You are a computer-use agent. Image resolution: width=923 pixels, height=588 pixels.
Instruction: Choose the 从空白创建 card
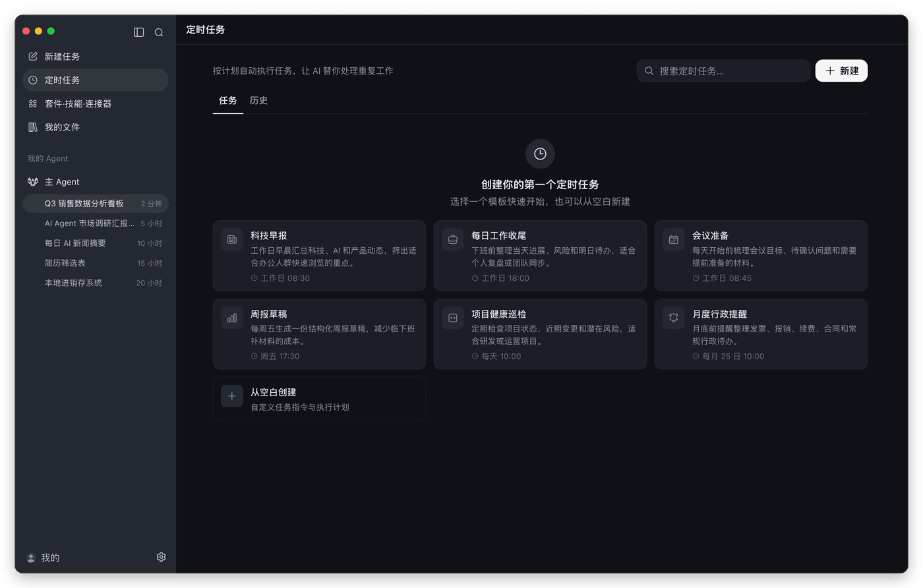[319, 399]
